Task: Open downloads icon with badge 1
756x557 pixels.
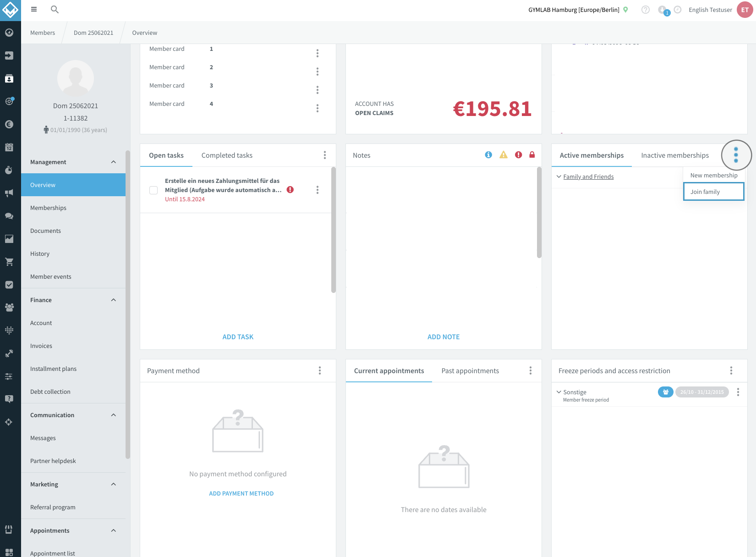Action: pos(663,10)
